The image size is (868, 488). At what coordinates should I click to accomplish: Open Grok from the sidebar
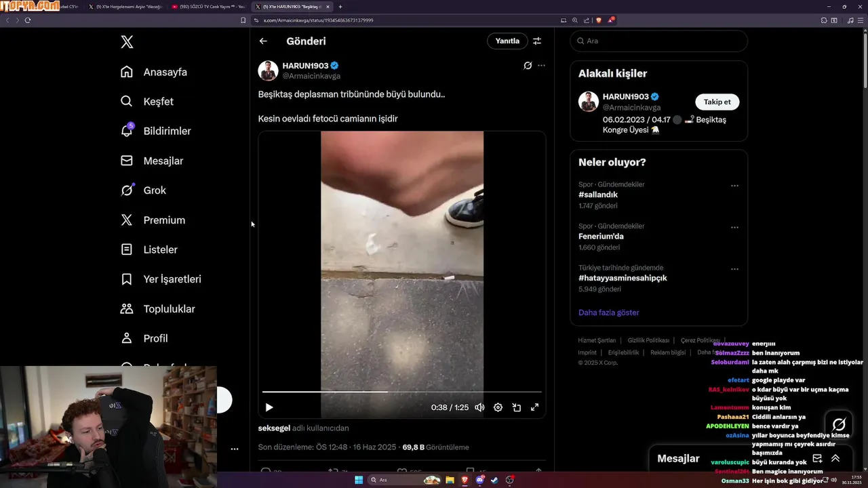pos(143,190)
